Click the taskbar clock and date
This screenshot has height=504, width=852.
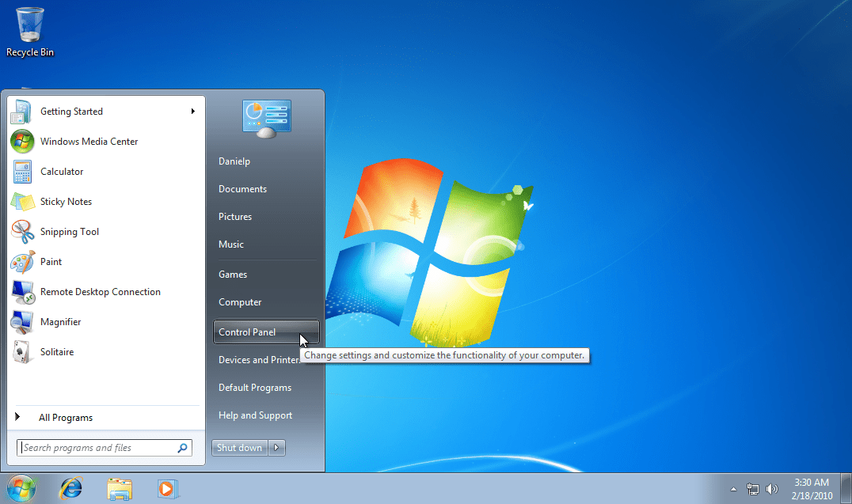point(812,489)
